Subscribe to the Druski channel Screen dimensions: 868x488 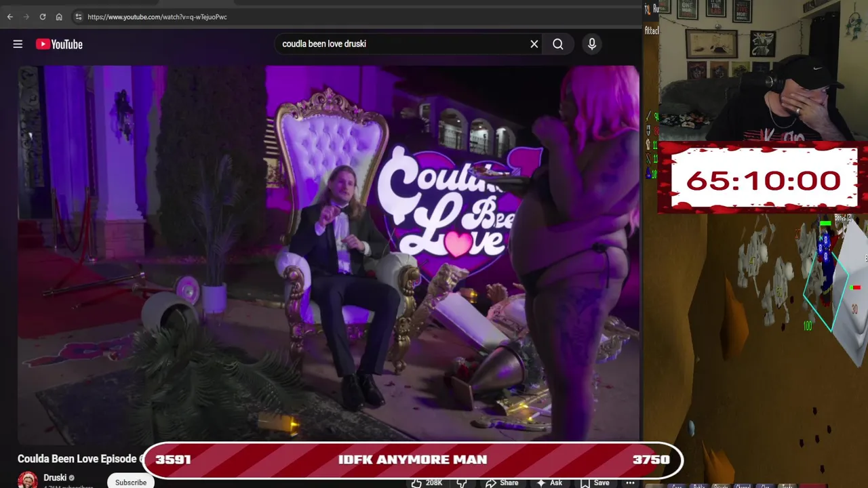(131, 482)
